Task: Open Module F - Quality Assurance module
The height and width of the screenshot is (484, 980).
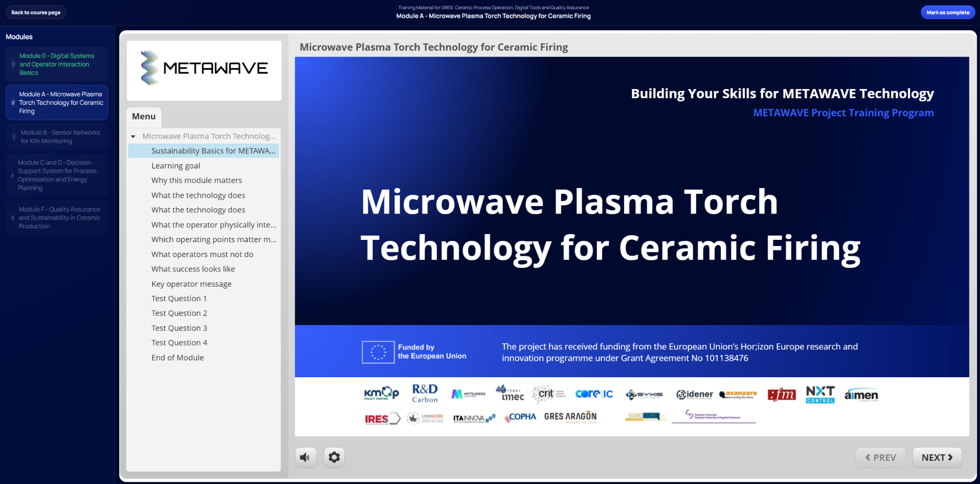Action: click(x=57, y=218)
